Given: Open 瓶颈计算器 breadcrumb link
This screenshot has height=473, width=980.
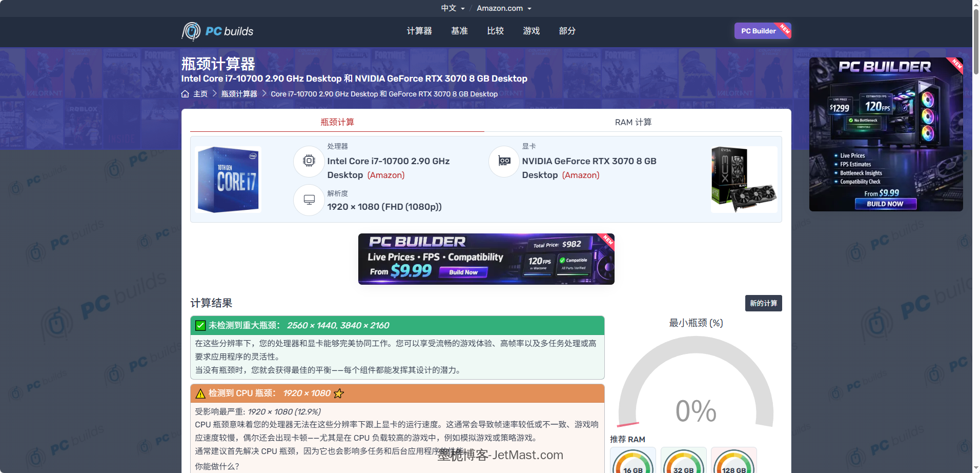Looking at the screenshot, I should tap(239, 94).
